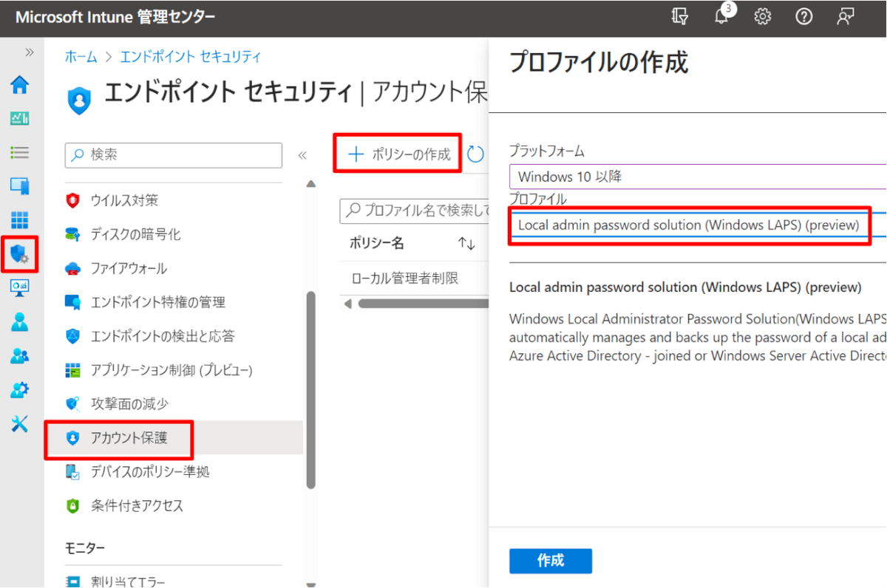Open the Devices icon in left rail

(20, 186)
